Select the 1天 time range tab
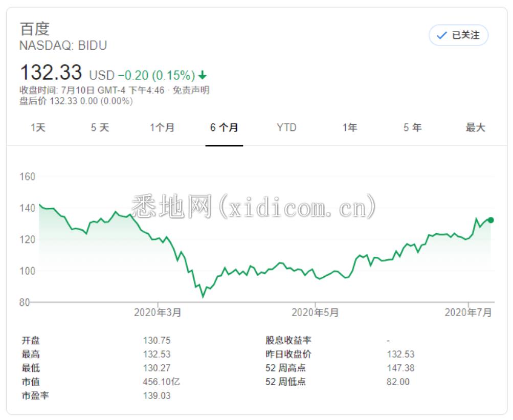The height and width of the screenshot is (420, 513). 38,127
